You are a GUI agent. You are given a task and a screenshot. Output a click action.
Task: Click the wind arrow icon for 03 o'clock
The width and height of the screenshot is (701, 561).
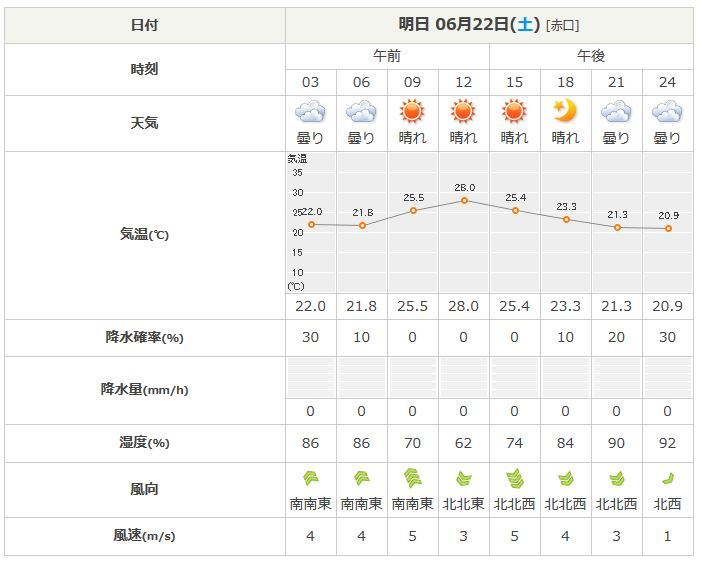click(x=311, y=479)
